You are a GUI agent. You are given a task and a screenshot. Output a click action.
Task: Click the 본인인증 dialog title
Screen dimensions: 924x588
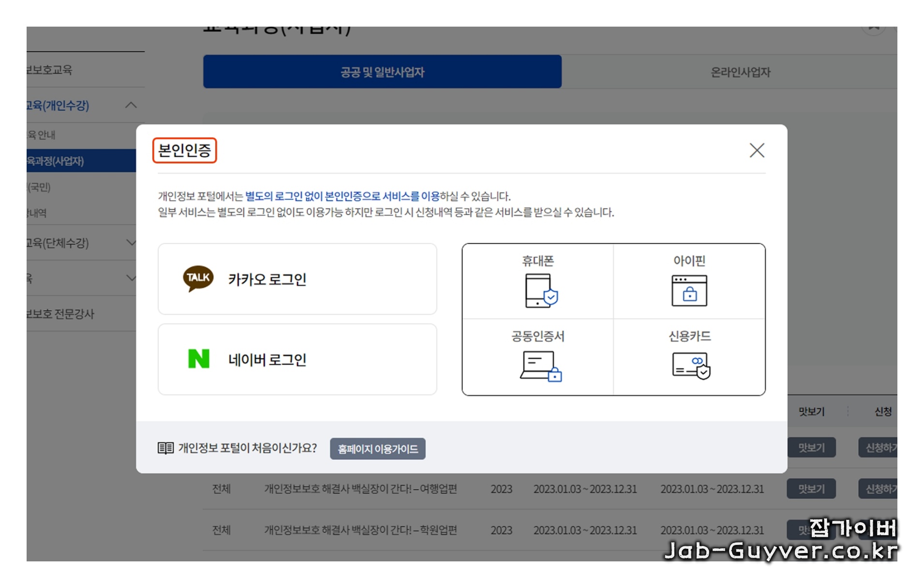184,150
